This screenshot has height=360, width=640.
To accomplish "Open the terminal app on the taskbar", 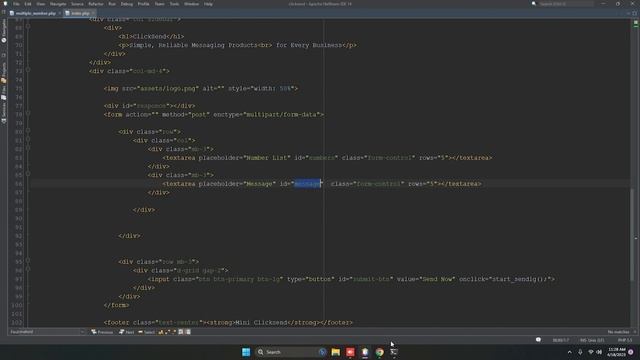I will click(x=394, y=352).
